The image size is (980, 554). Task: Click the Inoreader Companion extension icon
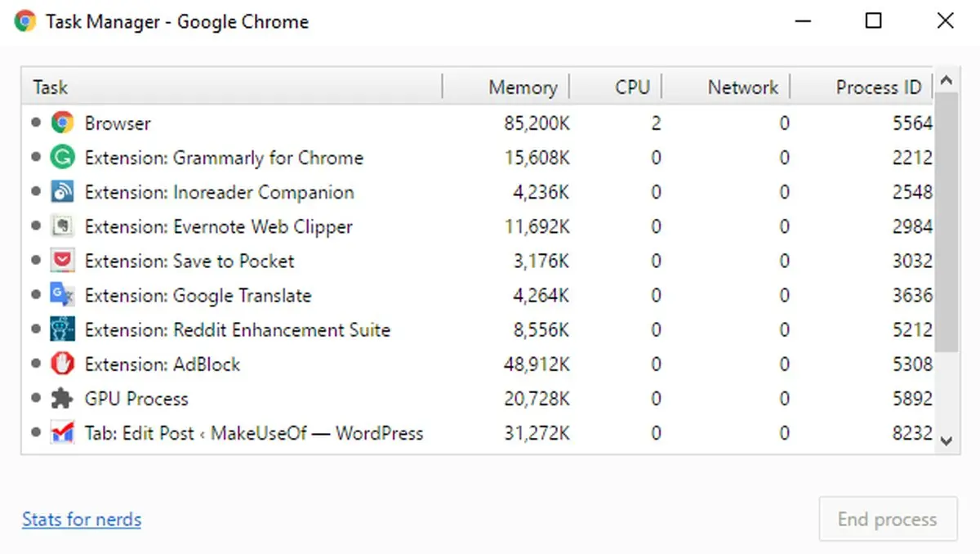tap(62, 192)
